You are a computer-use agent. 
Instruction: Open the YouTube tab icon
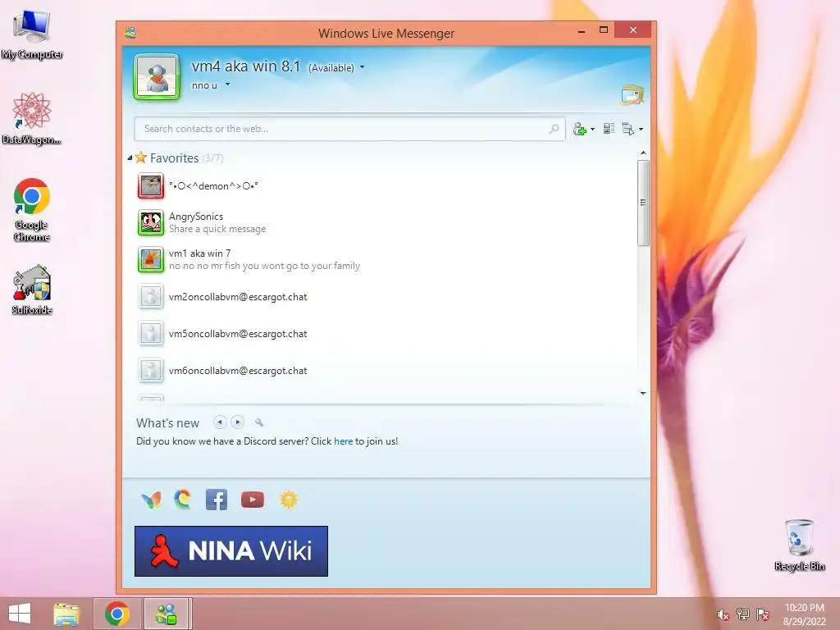(x=253, y=500)
